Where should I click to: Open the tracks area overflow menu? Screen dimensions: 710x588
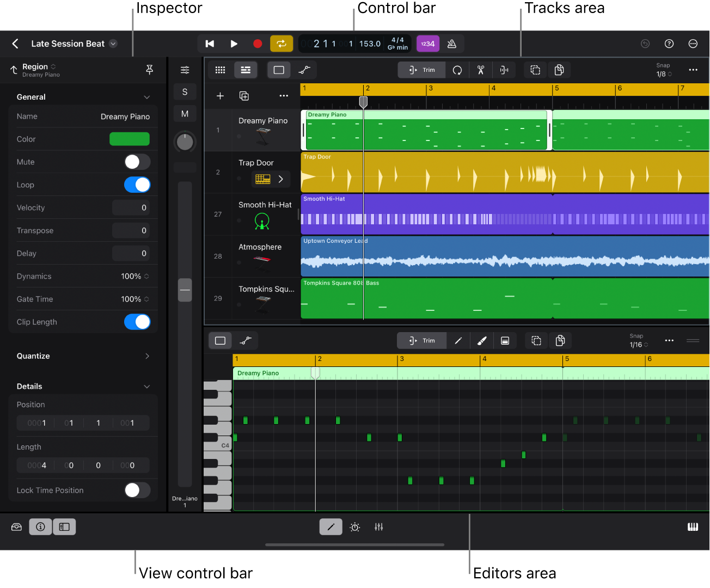(284, 96)
